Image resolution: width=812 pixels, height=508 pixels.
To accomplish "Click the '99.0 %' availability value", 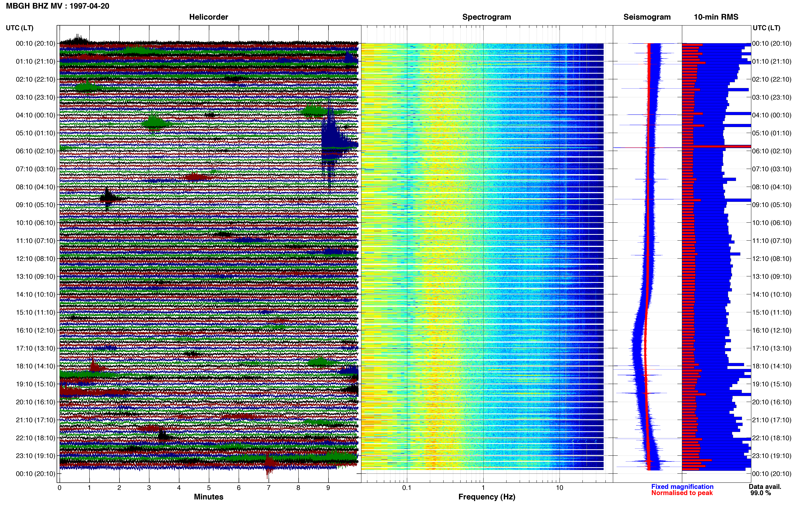I will pos(761,493).
